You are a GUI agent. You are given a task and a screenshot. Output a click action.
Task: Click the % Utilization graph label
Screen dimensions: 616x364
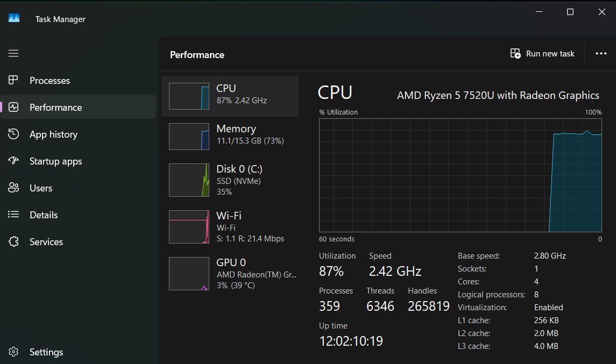[x=338, y=112]
